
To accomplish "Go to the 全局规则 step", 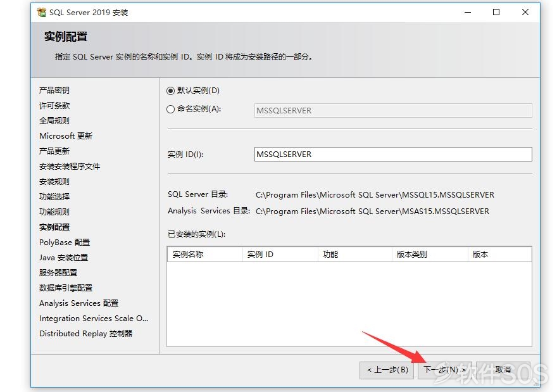I will tap(54, 121).
